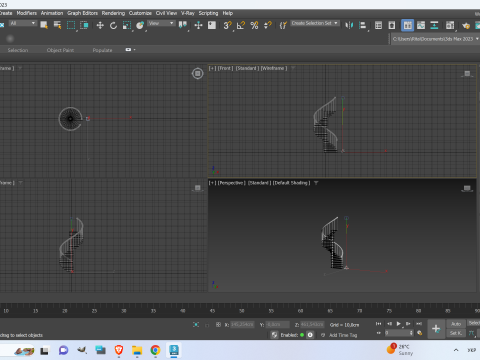The height and width of the screenshot is (360, 480).
Task: Click the Mirror tool icon
Action: click(x=349, y=25)
